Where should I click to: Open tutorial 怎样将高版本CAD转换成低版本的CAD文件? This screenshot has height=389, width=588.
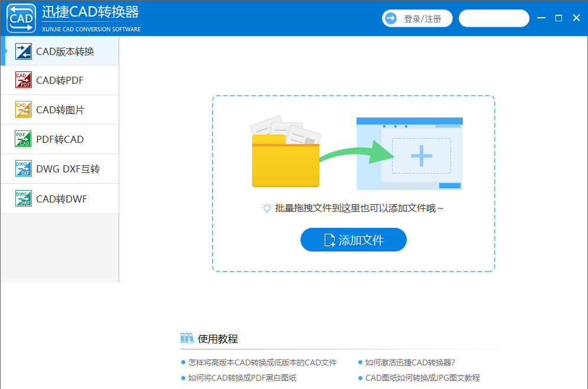[x=262, y=362]
